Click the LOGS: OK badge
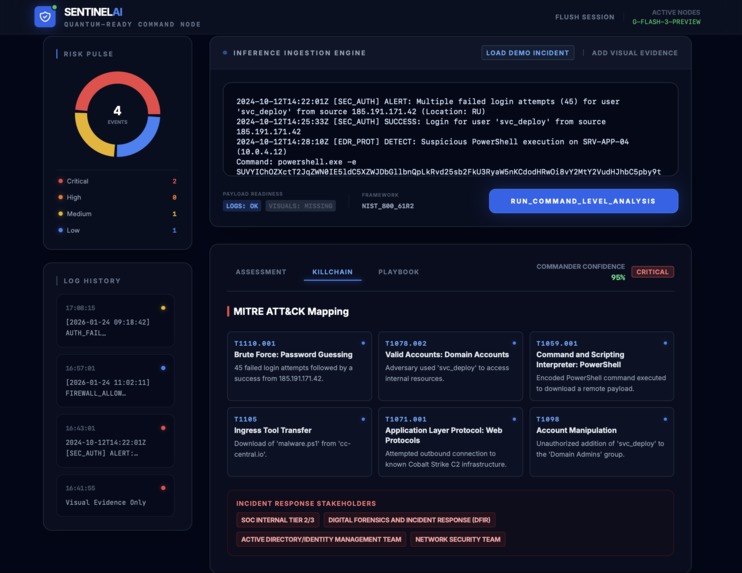The image size is (742, 573). click(242, 206)
